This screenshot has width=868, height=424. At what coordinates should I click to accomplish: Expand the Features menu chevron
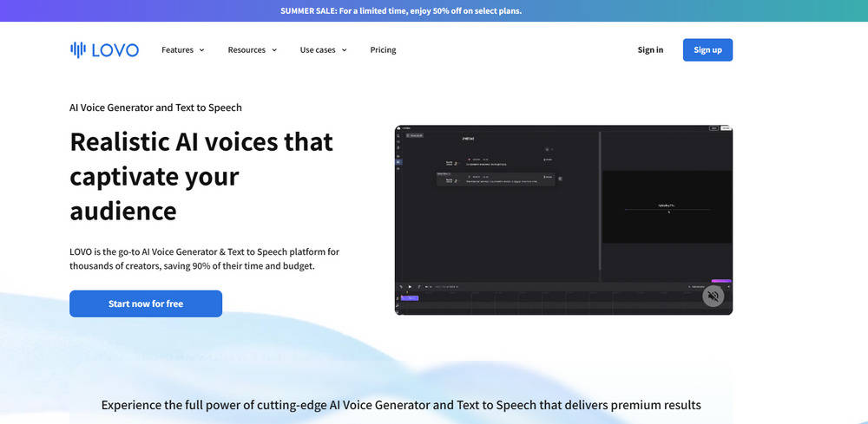pyautogui.click(x=202, y=50)
